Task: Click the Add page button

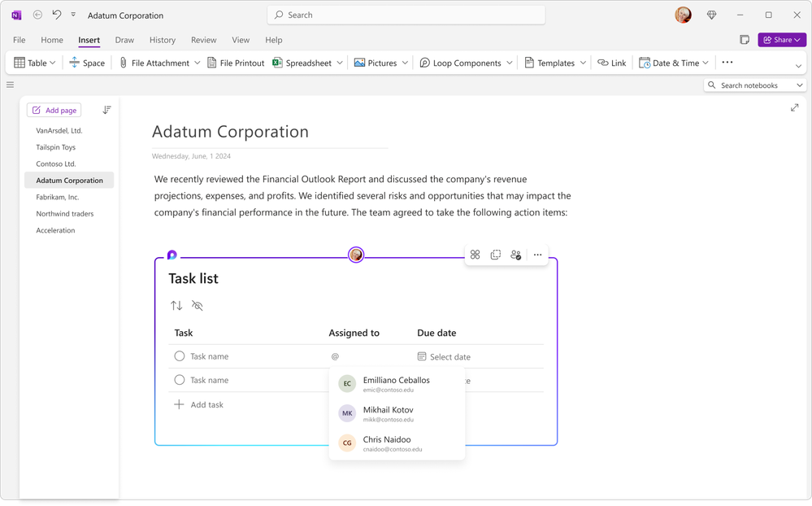Action: tap(54, 110)
